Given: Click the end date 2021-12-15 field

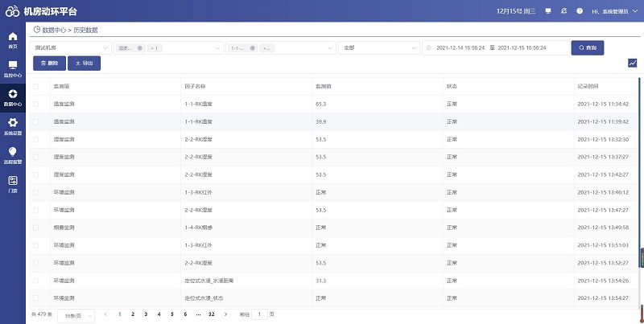Looking at the screenshot, I should (522, 48).
